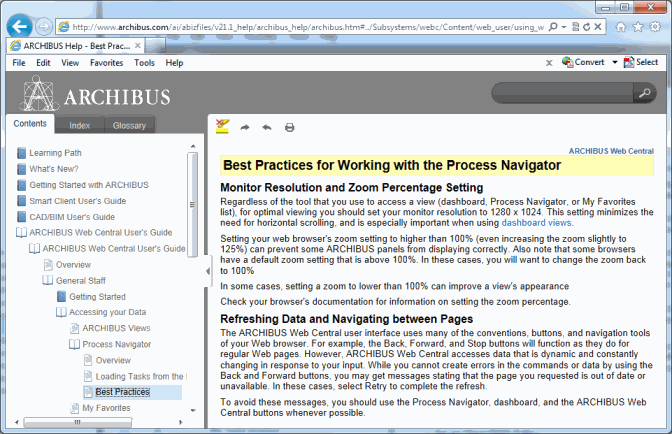
Task: Open the Tools menu
Action: click(x=144, y=63)
